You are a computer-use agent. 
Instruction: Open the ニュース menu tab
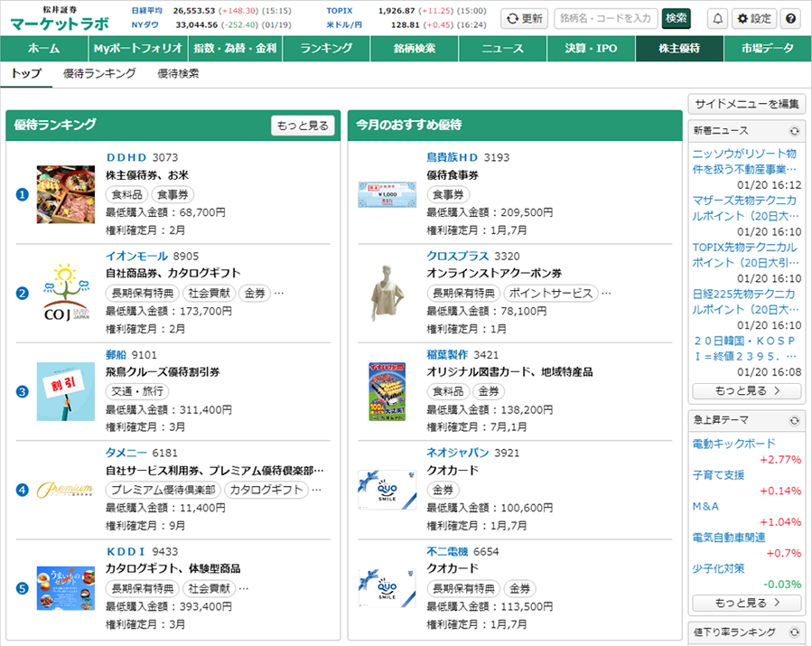coord(502,49)
